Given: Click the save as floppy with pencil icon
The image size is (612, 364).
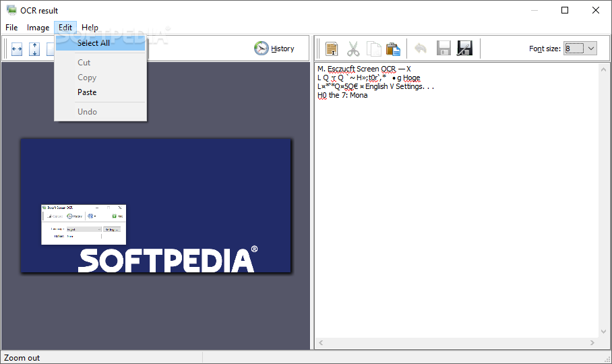Looking at the screenshot, I should (464, 49).
